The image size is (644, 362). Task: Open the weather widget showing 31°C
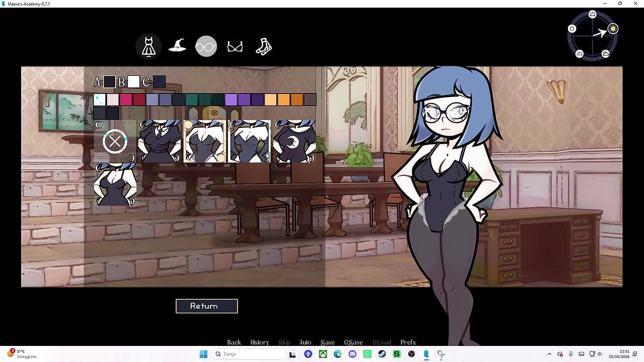[21, 353]
